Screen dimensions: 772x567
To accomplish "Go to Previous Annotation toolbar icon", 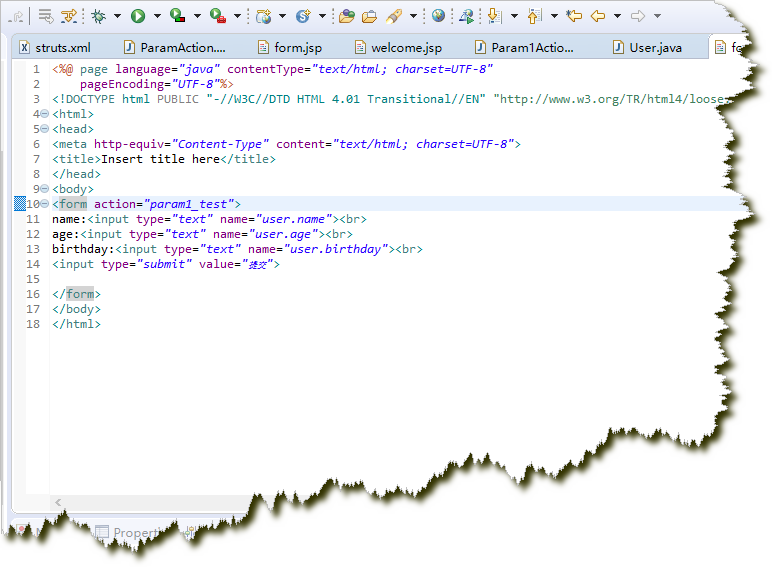I will (534, 16).
